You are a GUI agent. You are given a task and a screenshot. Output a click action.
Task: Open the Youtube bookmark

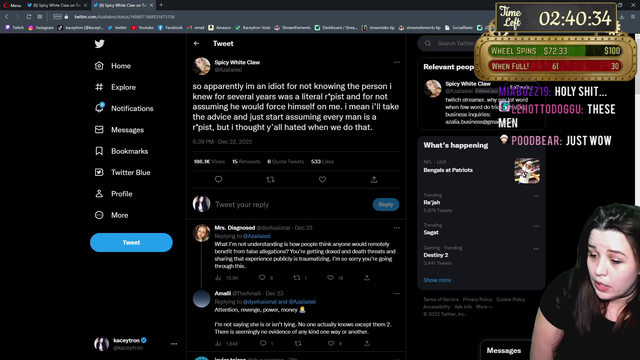(142, 28)
